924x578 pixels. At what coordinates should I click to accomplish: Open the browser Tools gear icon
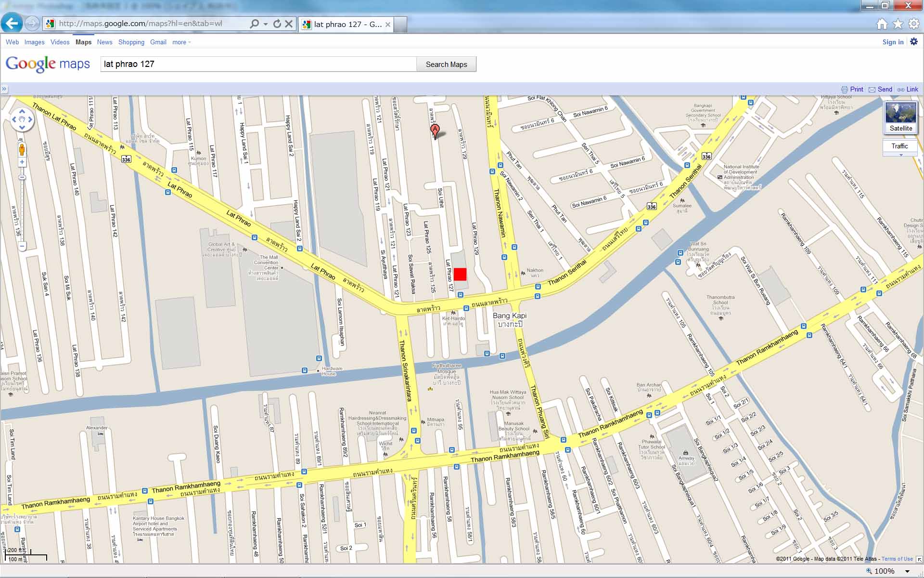(x=913, y=24)
